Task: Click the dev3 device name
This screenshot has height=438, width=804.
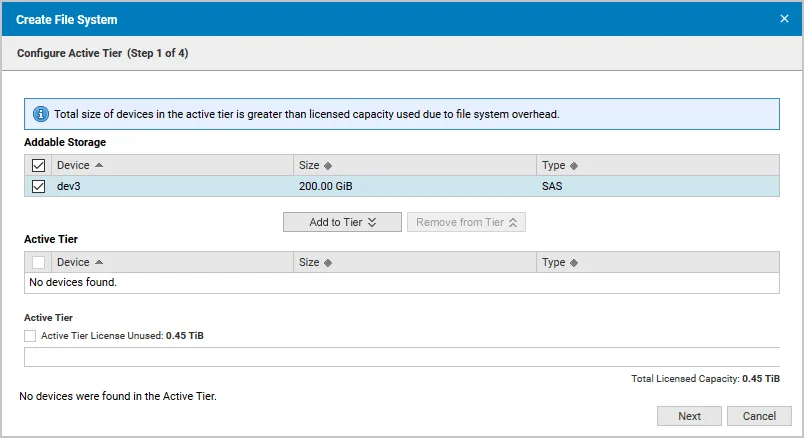Action: [68, 186]
